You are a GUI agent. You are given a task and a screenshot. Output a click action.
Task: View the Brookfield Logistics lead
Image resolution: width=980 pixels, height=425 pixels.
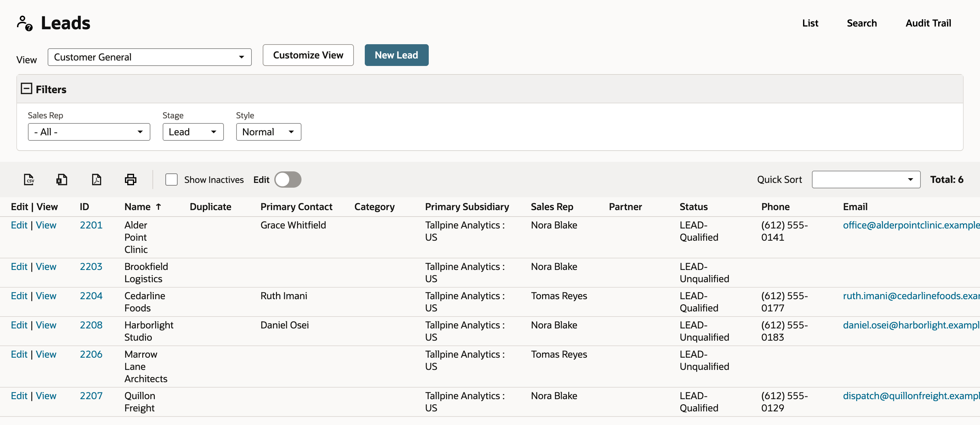click(46, 267)
